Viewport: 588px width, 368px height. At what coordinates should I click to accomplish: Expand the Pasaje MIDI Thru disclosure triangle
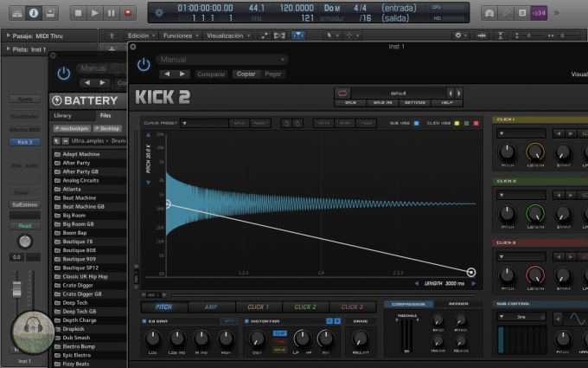[9, 36]
